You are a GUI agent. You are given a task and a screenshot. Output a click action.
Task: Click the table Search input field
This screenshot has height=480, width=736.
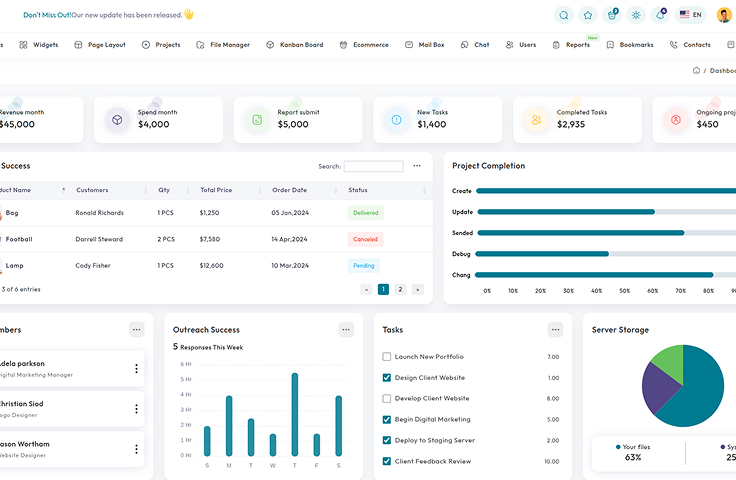point(373,166)
